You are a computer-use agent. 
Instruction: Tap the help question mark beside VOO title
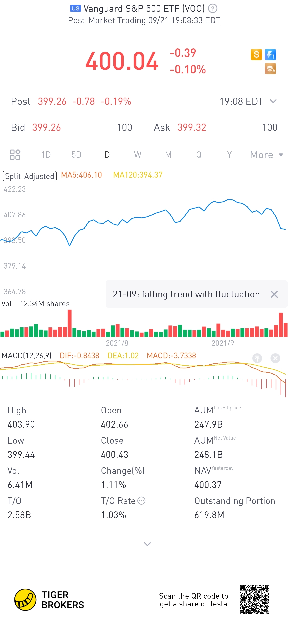pos(212,9)
